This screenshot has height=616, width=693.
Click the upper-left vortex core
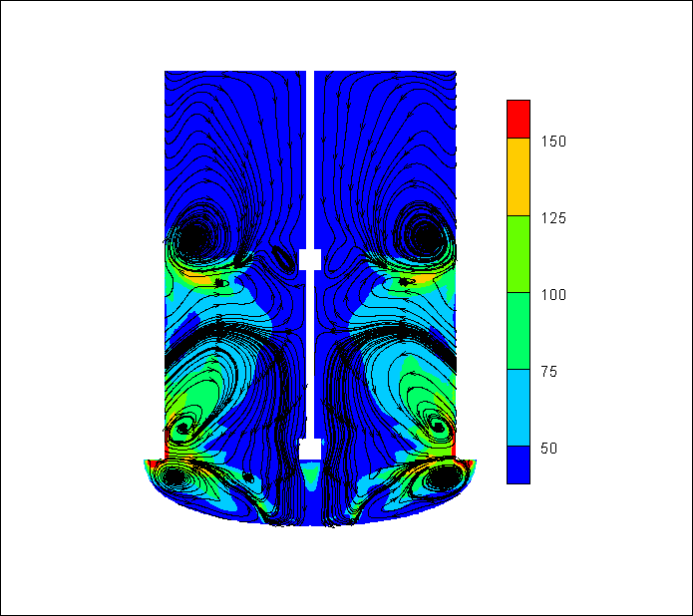[x=196, y=238]
